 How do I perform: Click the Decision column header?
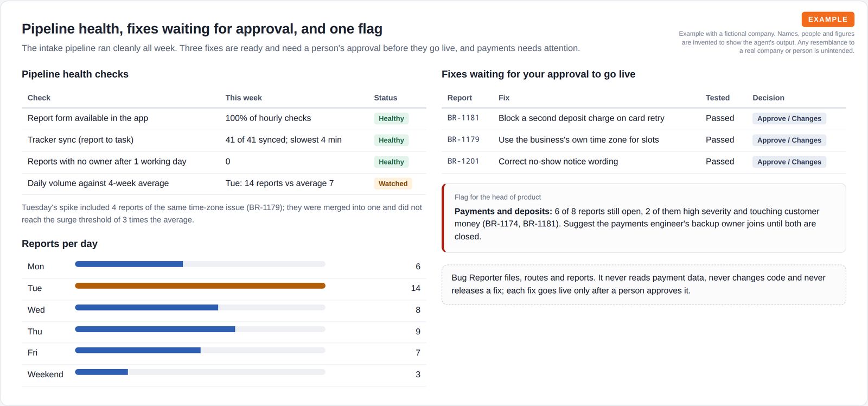tap(768, 98)
